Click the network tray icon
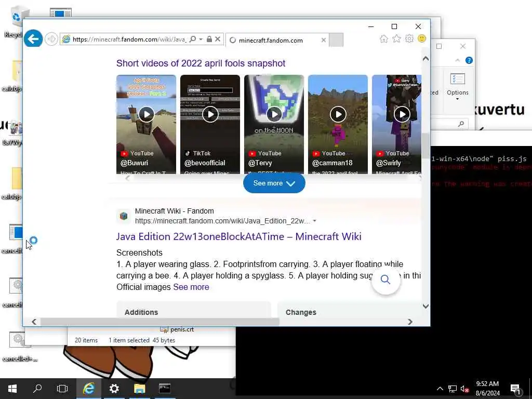The width and height of the screenshot is (532, 399). [x=453, y=389]
